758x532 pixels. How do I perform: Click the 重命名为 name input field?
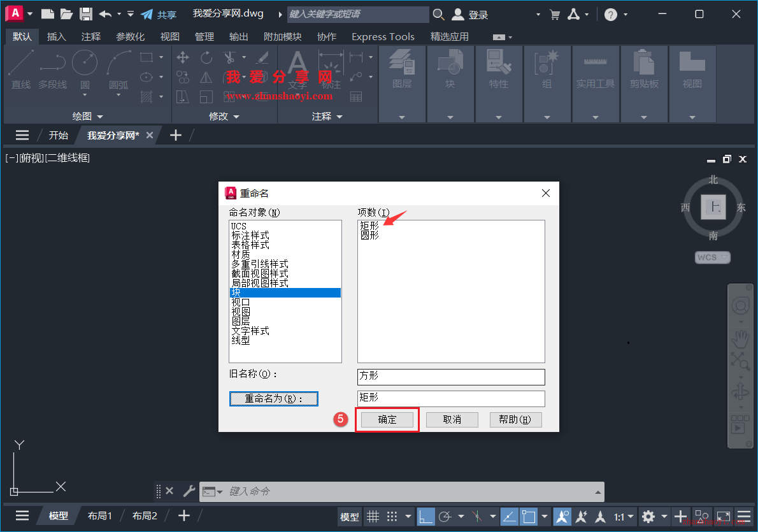pos(451,398)
